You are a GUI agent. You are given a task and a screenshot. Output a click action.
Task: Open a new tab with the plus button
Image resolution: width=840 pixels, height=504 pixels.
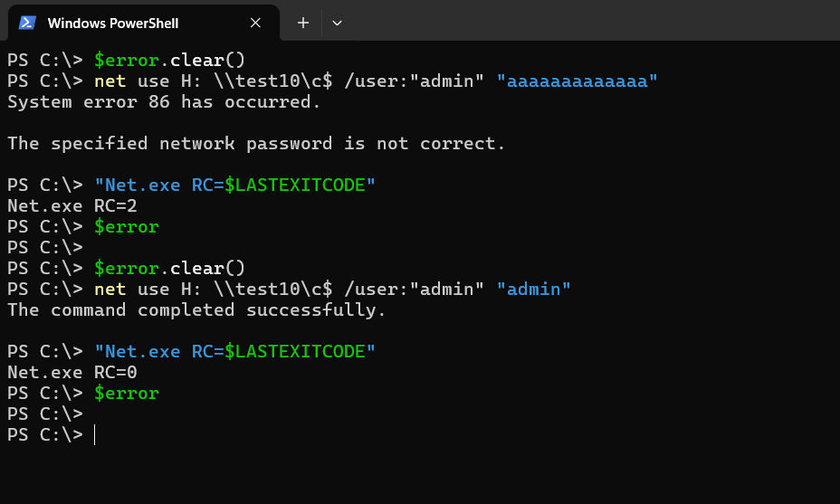[x=303, y=23]
